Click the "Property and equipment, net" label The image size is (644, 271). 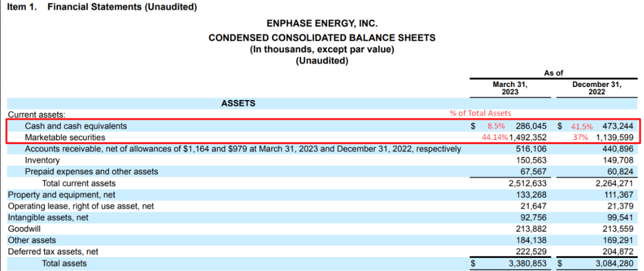(61, 195)
